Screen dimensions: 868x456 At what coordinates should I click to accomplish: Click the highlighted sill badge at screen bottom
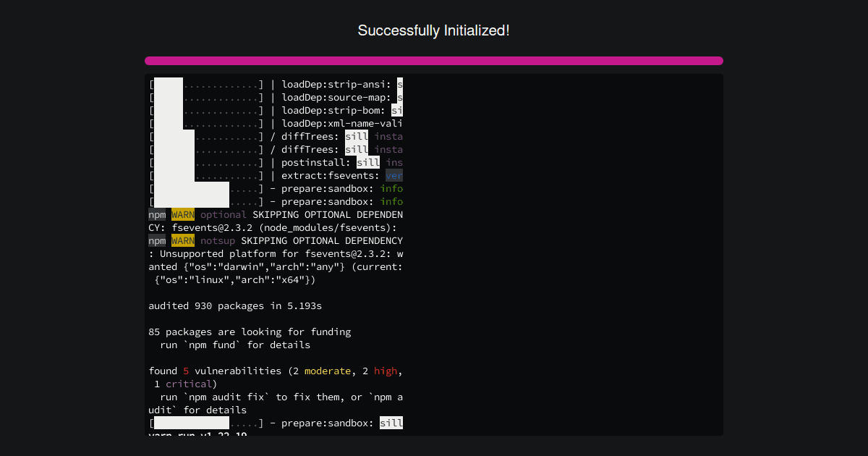391,423
